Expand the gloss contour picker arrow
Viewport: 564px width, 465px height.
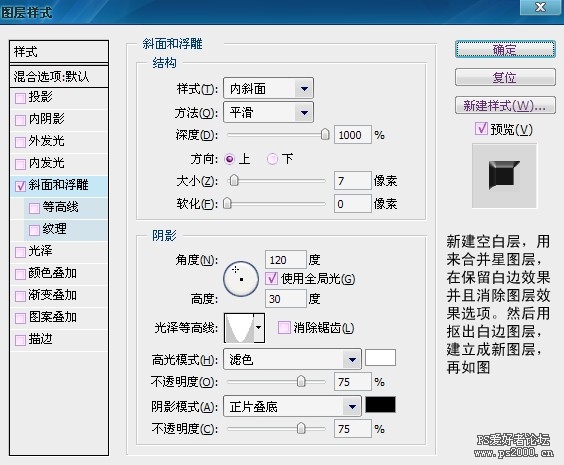coord(259,328)
